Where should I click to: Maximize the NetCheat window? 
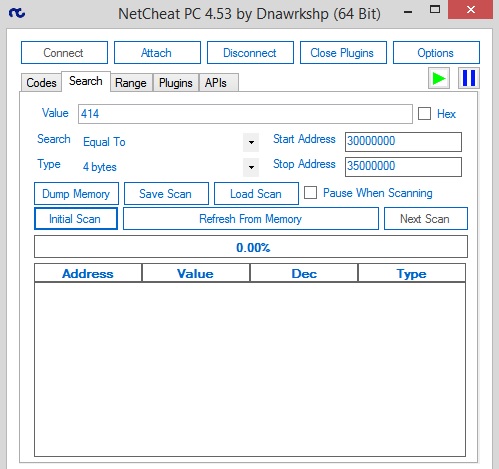[435, 10]
